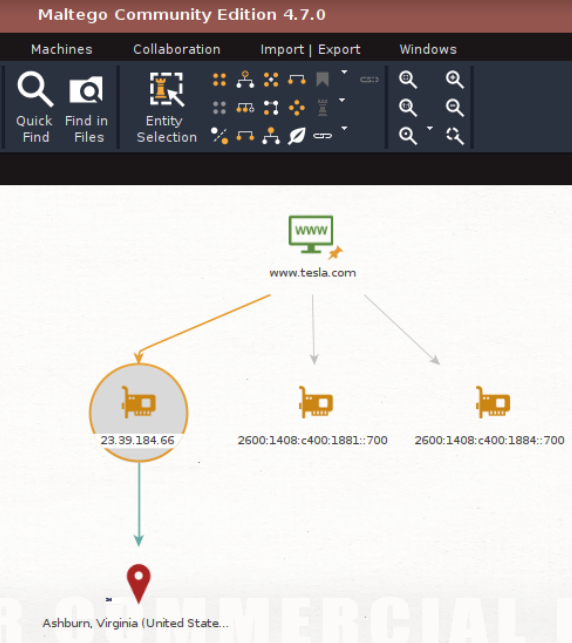Image resolution: width=572 pixels, height=643 pixels.
Task: Expand the dropdown beside the rook icon
Action: pos(342,100)
